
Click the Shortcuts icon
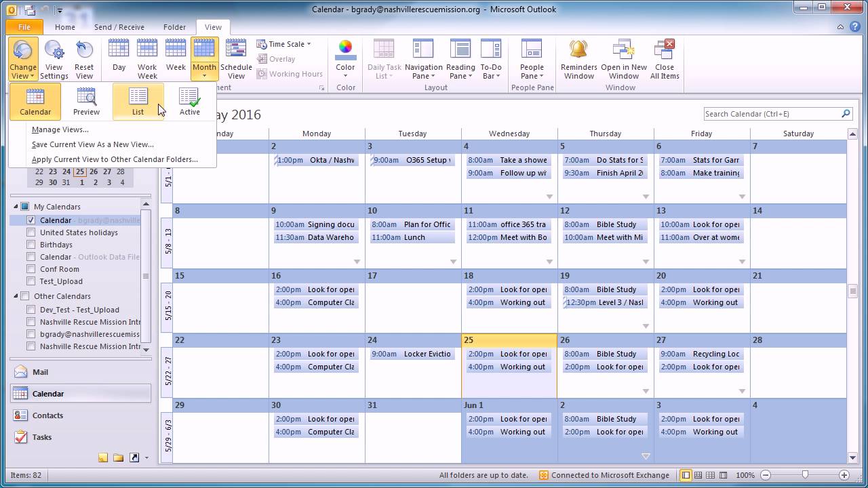[134, 457]
